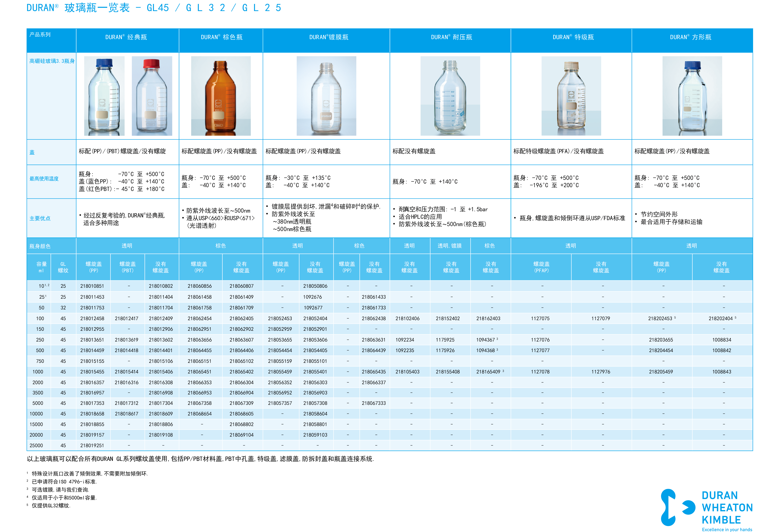Select item number 218059103
The image size is (778, 532).
[x=315, y=435]
